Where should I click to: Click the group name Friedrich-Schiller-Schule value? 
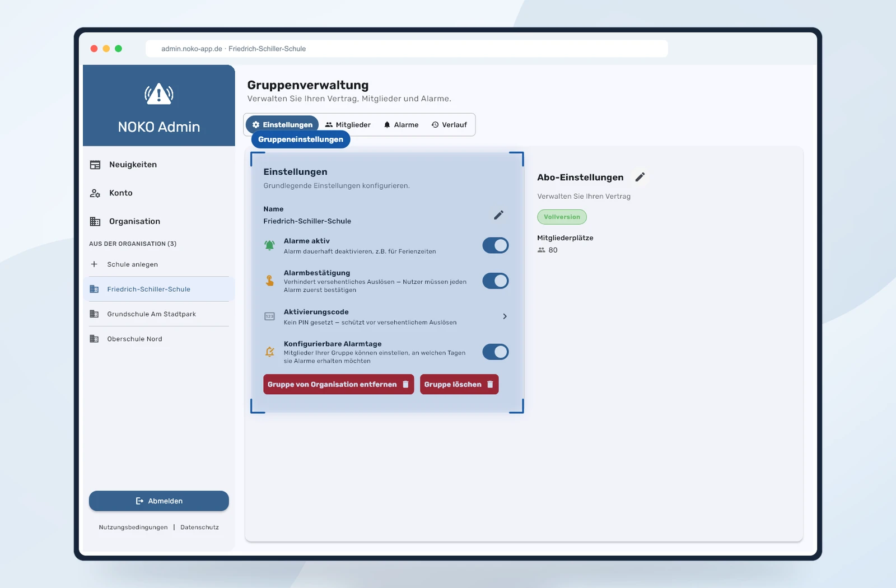(307, 221)
